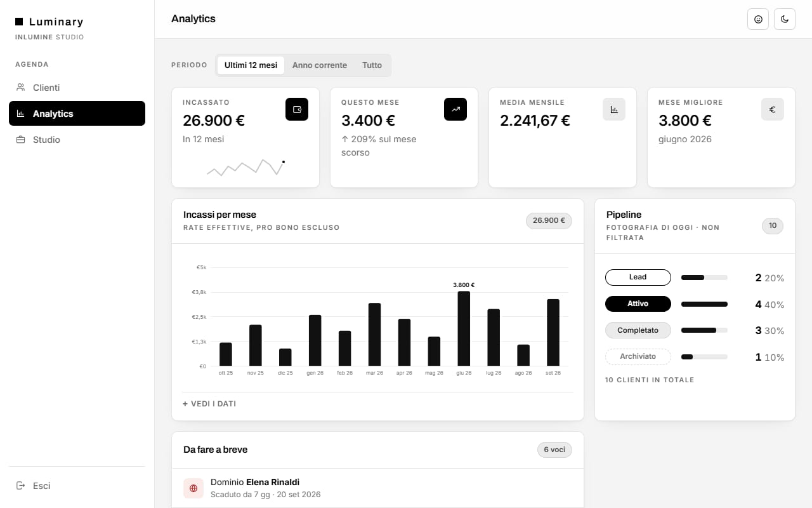
Task: Click the Analytics bar chart sidebar icon
Action: tap(20, 114)
